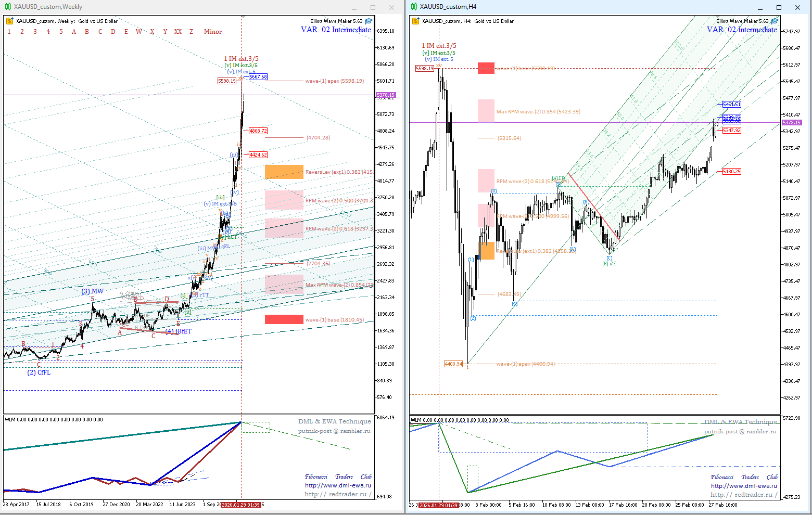Maximize the XAUUSD_custom,H4 chart window
This screenshot has width=812, height=515.
[779, 7]
